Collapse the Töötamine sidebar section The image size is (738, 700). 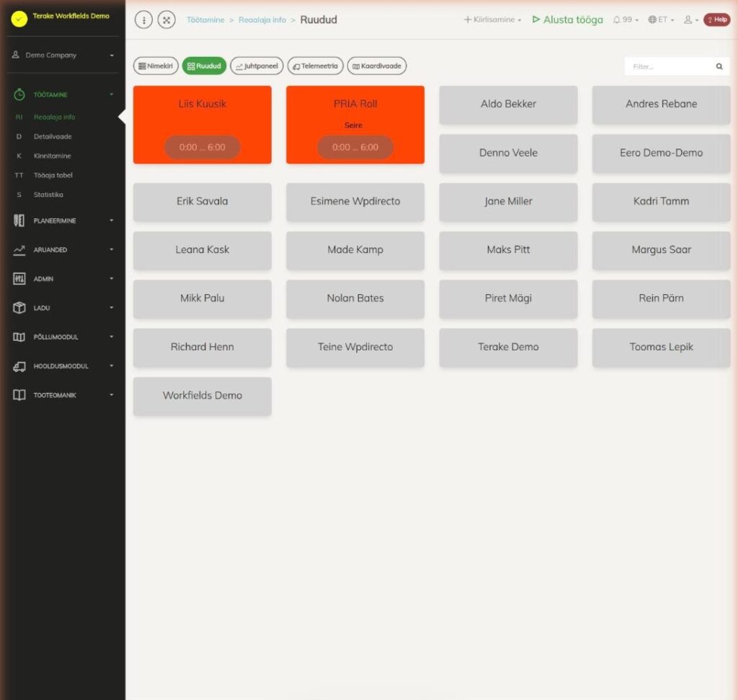(x=63, y=94)
